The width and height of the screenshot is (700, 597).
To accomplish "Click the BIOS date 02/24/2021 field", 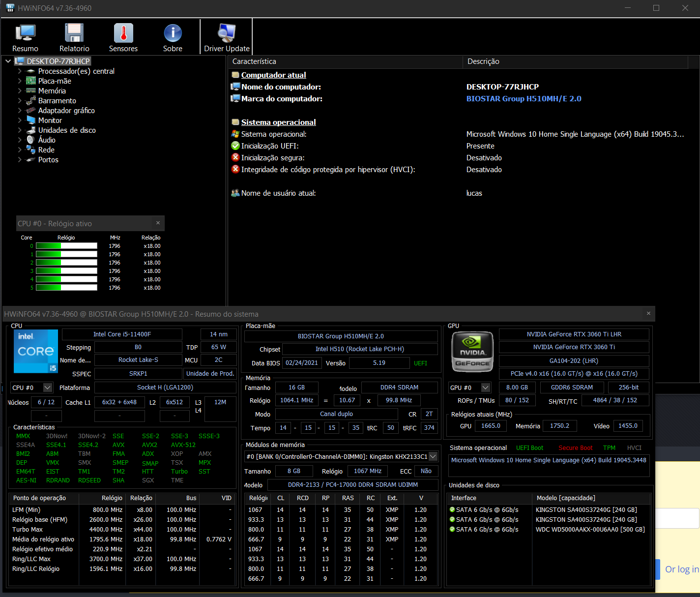I will coord(302,363).
